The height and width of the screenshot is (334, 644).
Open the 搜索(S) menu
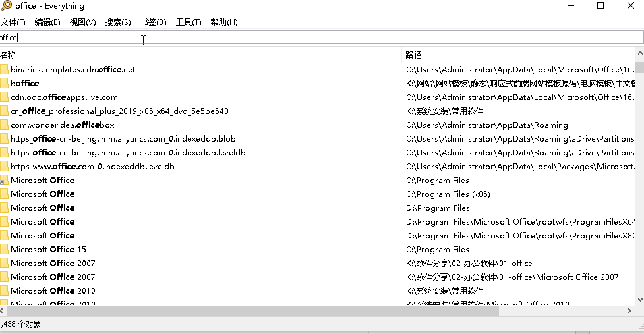(x=118, y=22)
